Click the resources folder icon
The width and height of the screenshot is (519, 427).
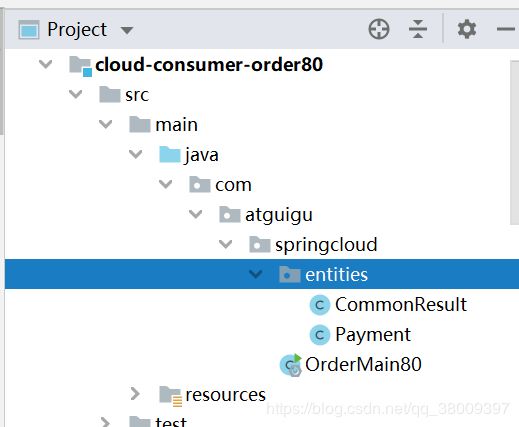(171, 396)
